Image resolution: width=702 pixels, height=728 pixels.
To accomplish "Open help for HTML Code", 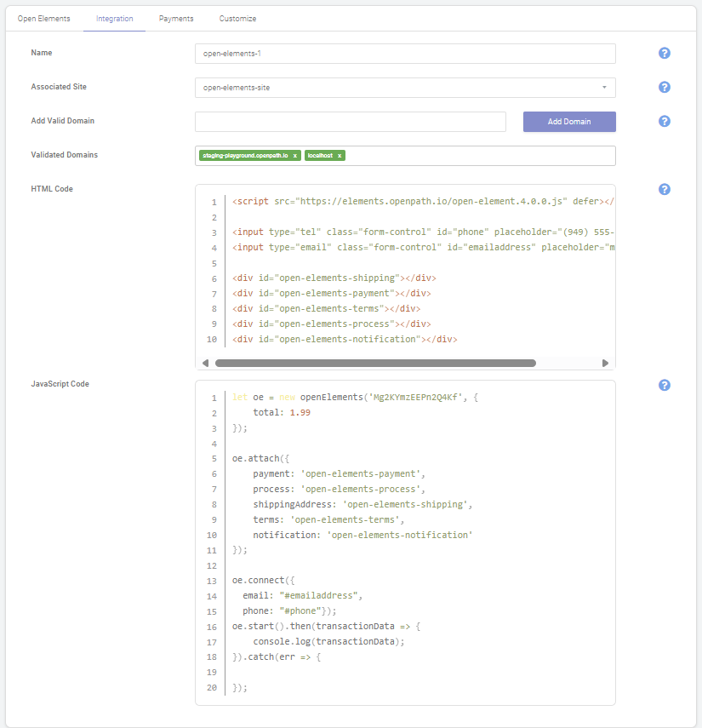I will [664, 189].
